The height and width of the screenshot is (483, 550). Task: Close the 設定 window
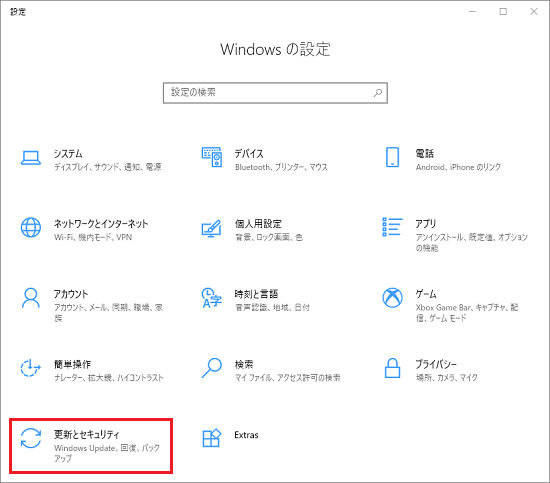(534, 12)
